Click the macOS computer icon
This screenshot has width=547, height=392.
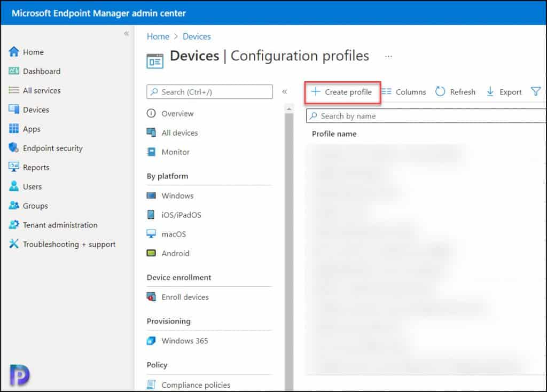(x=151, y=234)
